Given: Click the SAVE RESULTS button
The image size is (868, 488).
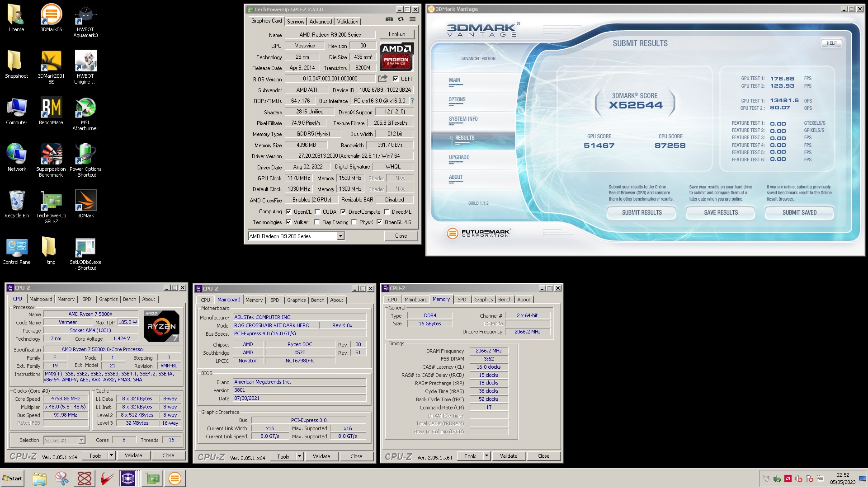Looking at the screenshot, I should 721,213.
